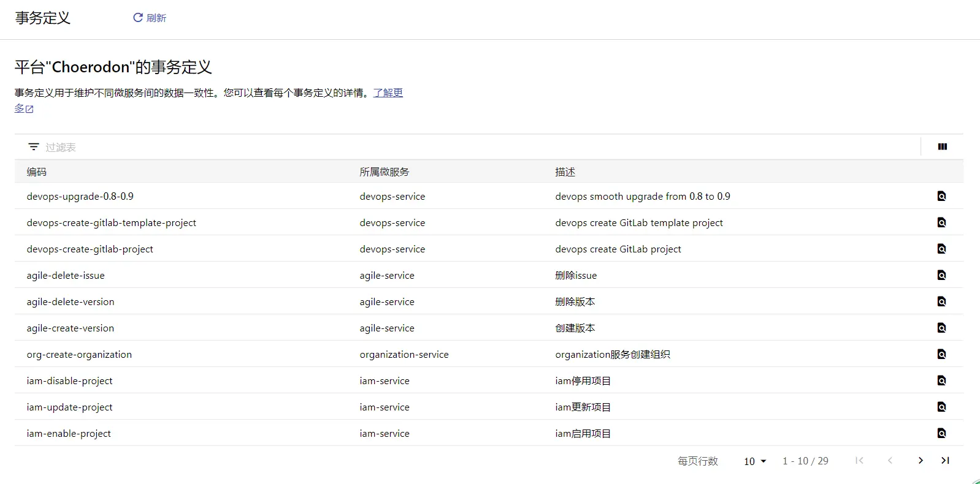View details of org-create-organization
980x484 pixels.
click(x=941, y=354)
